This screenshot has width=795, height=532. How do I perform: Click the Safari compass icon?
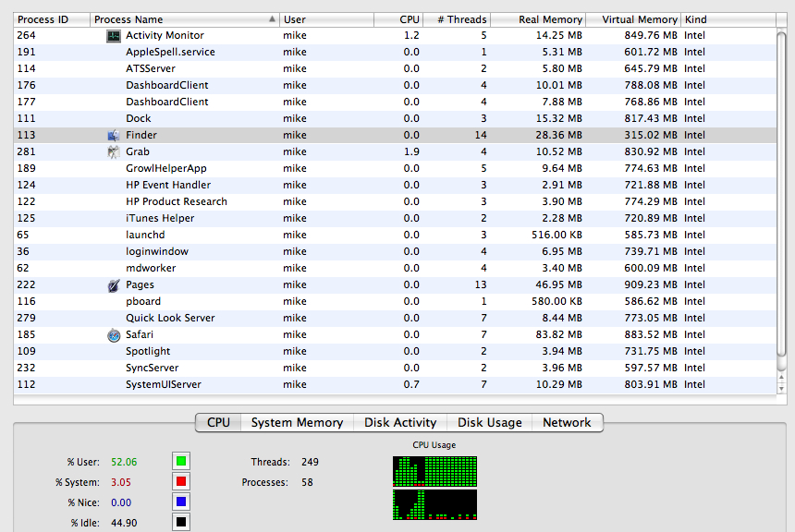pos(114,335)
